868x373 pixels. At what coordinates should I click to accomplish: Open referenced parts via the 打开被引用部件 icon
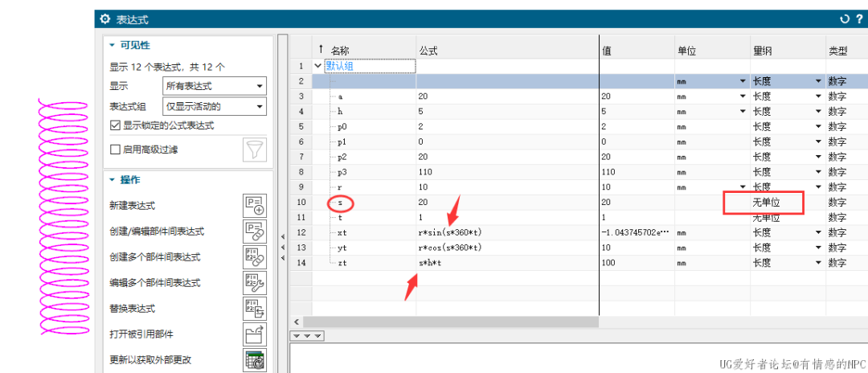[255, 334]
